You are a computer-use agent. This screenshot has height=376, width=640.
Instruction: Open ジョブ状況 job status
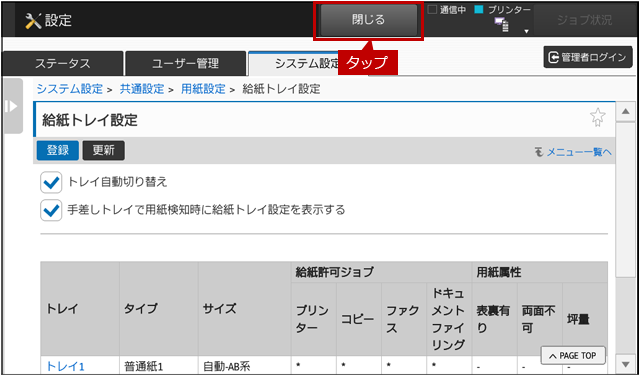pos(584,20)
